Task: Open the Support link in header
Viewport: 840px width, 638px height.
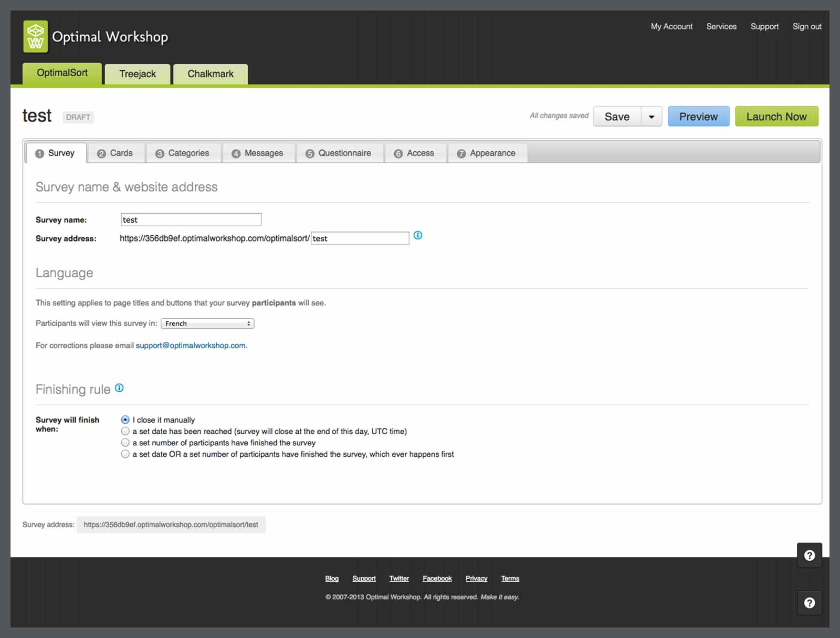Action: [x=764, y=26]
